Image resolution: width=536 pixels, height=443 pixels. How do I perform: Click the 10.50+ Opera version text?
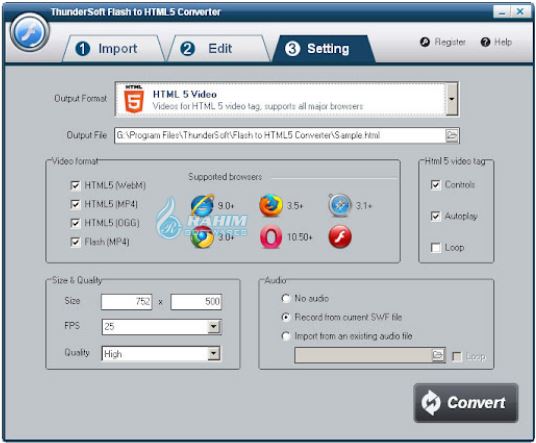click(x=299, y=237)
